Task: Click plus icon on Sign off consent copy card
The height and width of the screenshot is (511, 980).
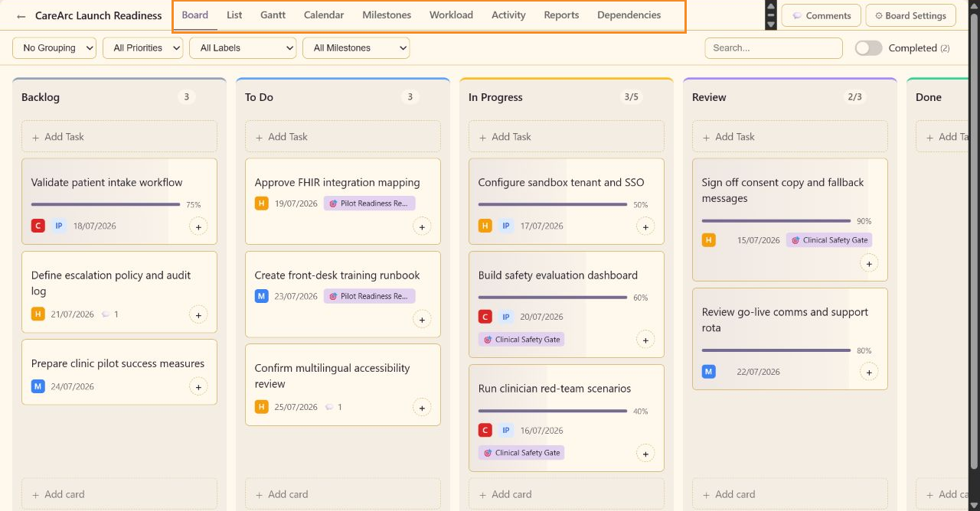Action: click(x=869, y=263)
